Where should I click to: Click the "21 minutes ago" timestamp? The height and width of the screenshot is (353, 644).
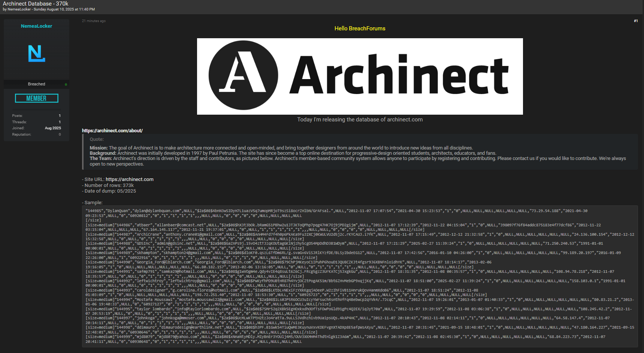(93, 21)
